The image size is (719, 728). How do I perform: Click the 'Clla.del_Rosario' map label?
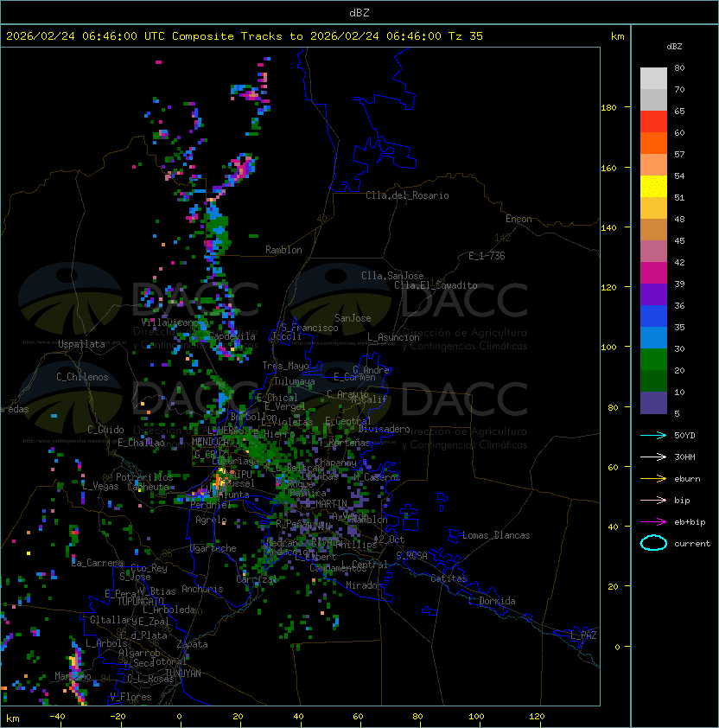[x=407, y=195]
